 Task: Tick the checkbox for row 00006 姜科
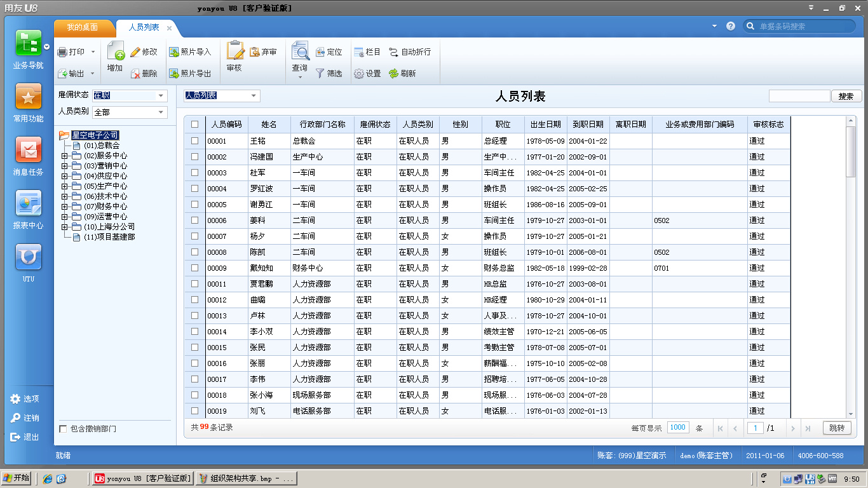click(194, 220)
